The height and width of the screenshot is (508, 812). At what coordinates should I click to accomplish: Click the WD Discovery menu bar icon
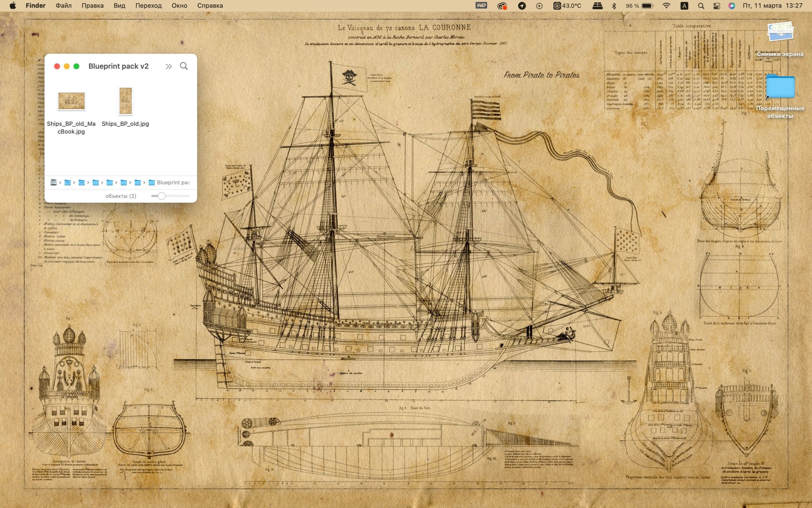pyautogui.click(x=481, y=6)
